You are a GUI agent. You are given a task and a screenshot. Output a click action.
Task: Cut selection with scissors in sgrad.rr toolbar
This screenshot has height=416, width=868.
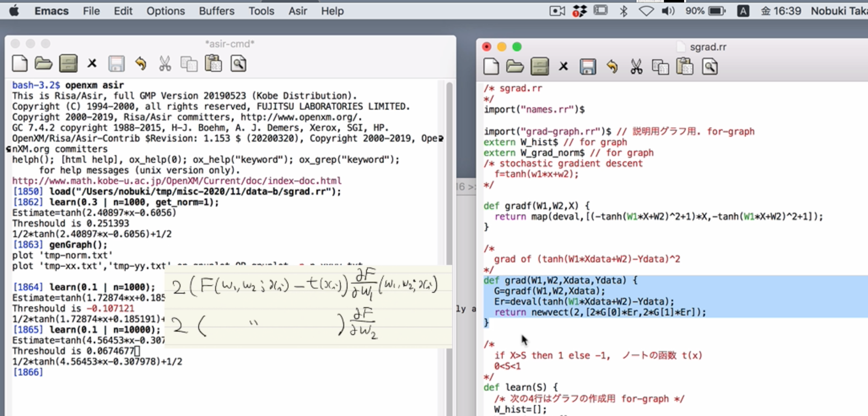tap(636, 67)
